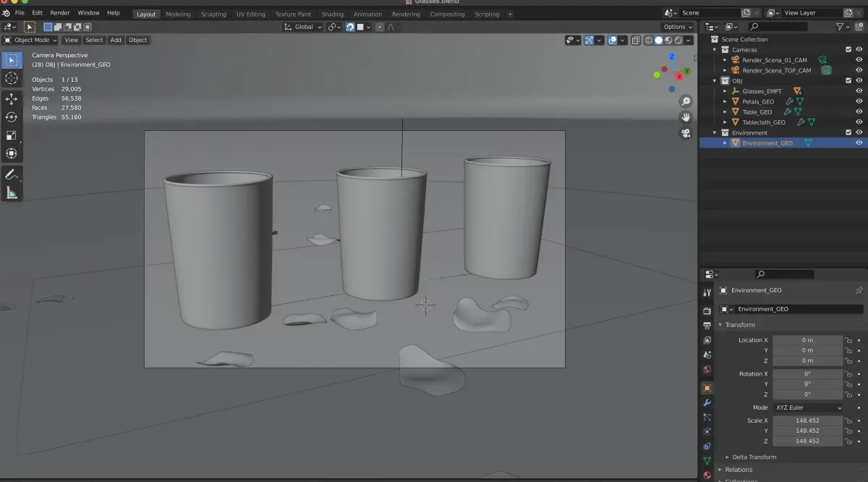Open the Object Mode dropdown
The image size is (868, 482).
point(31,41)
